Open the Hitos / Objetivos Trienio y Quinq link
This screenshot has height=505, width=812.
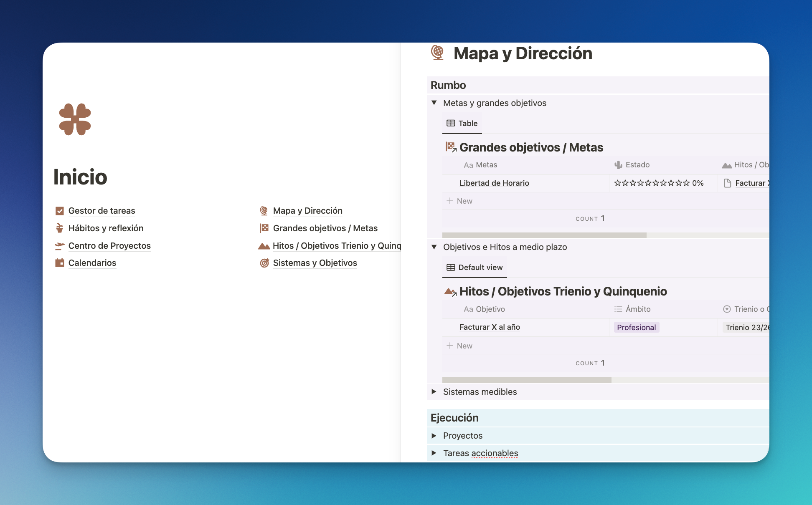point(336,246)
